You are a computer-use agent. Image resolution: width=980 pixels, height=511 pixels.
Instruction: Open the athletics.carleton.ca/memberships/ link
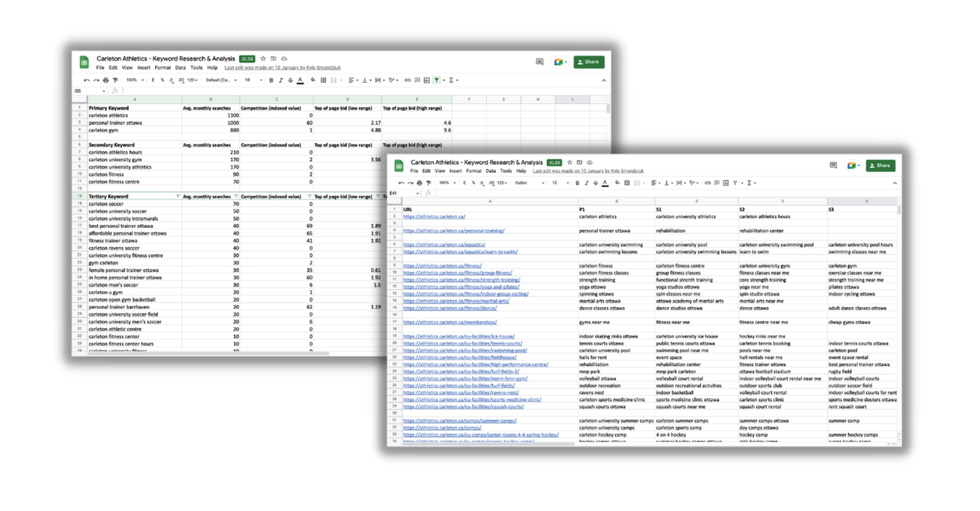point(450,322)
